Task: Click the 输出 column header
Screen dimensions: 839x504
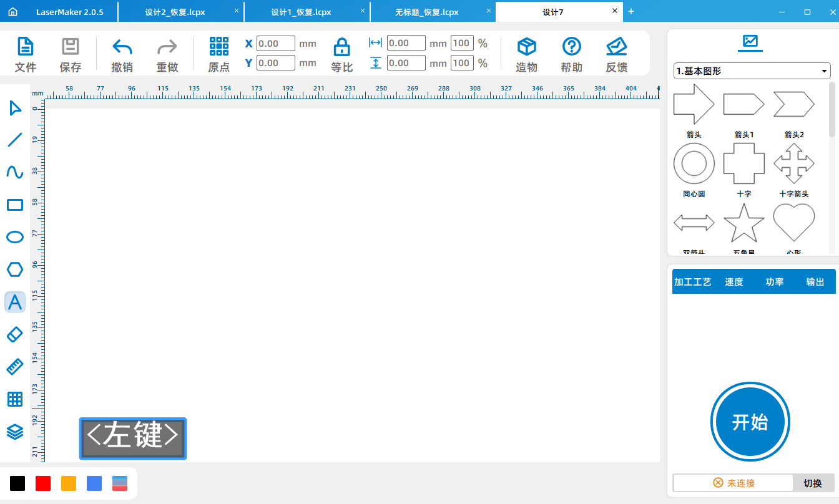Action: pyautogui.click(x=815, y=282)
